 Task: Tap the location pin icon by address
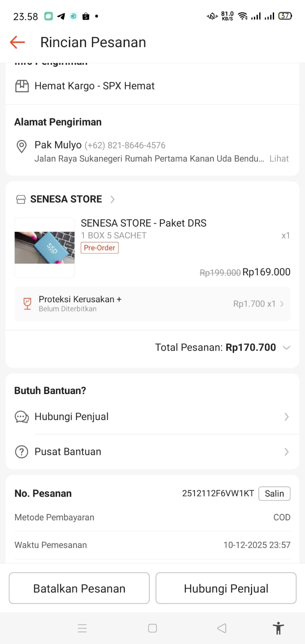21,146
